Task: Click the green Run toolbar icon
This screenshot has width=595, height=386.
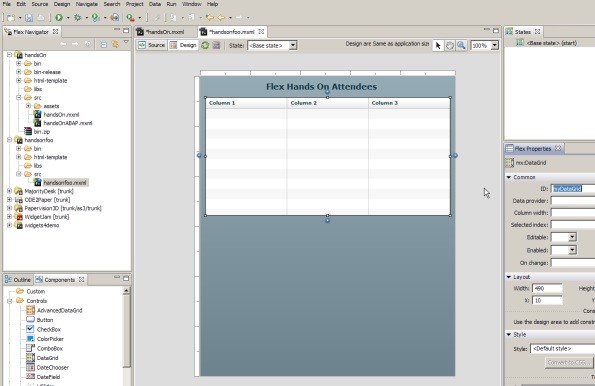Action: [59, 17]
